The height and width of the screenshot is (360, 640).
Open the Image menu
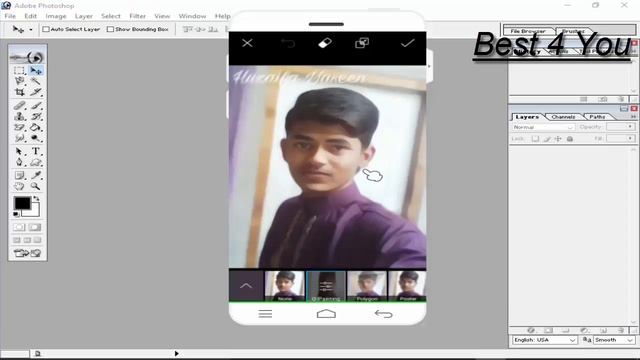56,16
